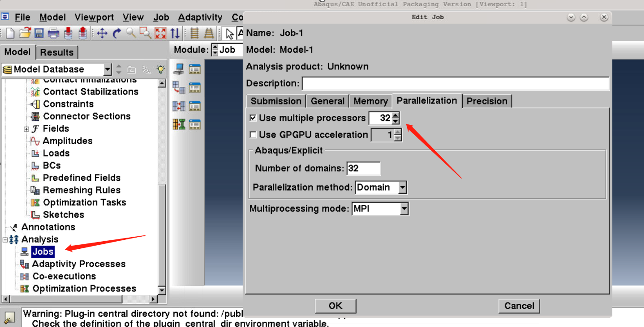Click the New Model Database icon
This screenshot has width=644, height=327.
tap(10, 33)
